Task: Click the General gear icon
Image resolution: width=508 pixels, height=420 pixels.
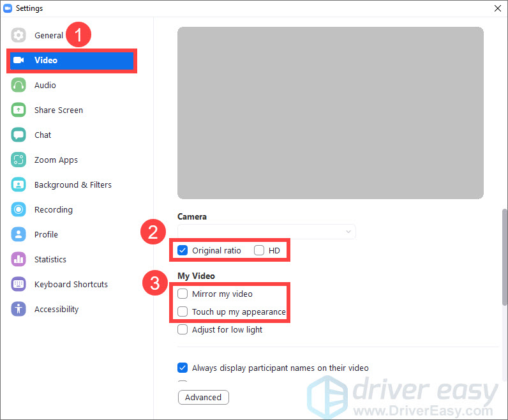Action: tap(19, 36)
